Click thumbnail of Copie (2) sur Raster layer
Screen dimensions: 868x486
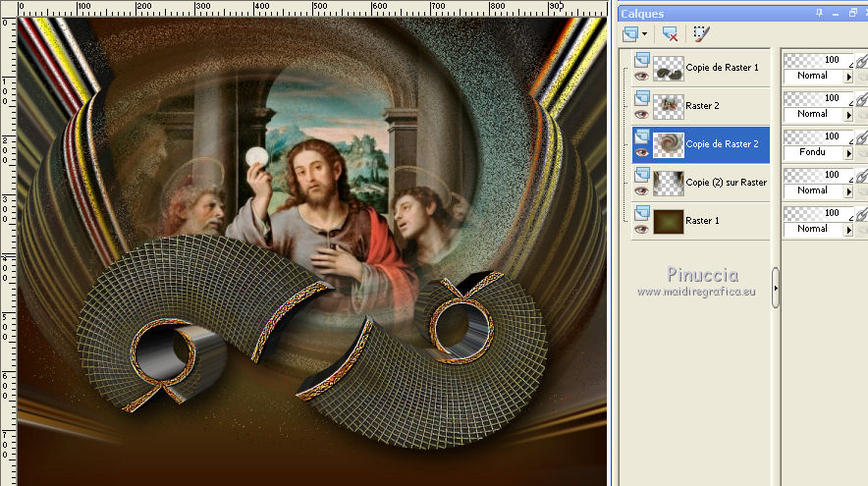[x=668, y=184]
